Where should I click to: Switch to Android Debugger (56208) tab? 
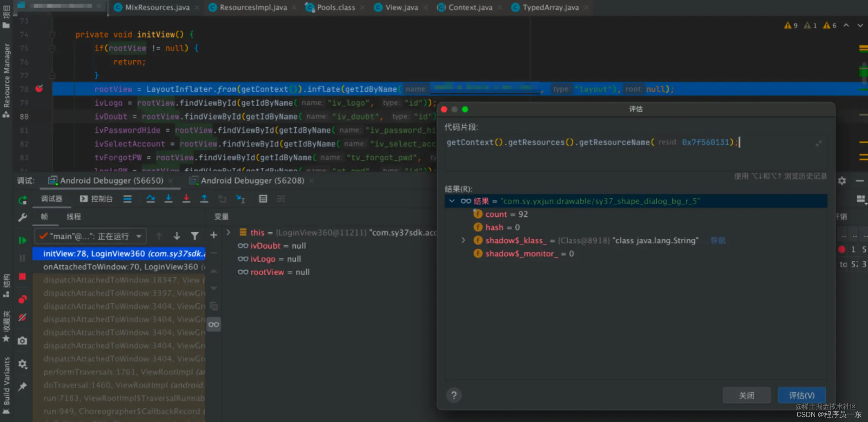coord(252,181)
